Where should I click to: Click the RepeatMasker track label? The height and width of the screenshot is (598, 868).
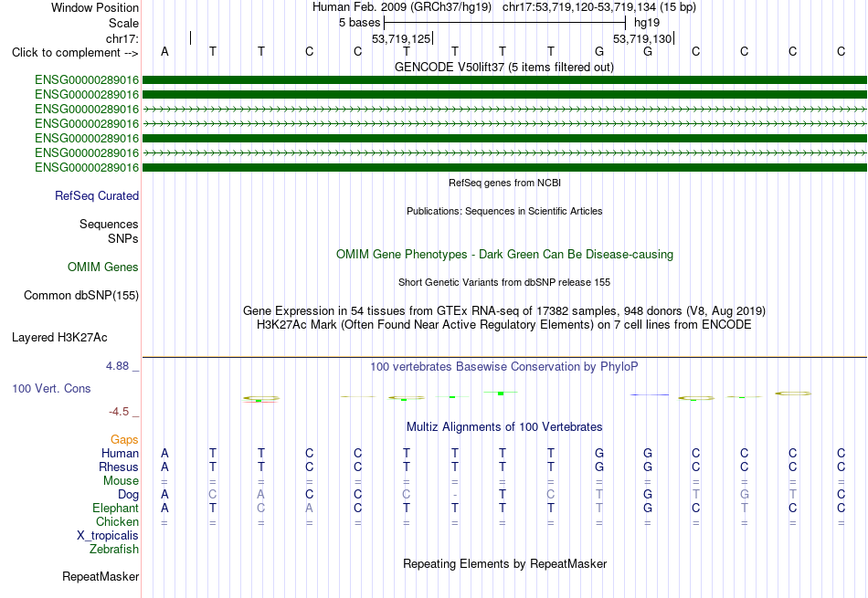click(101, 576)
